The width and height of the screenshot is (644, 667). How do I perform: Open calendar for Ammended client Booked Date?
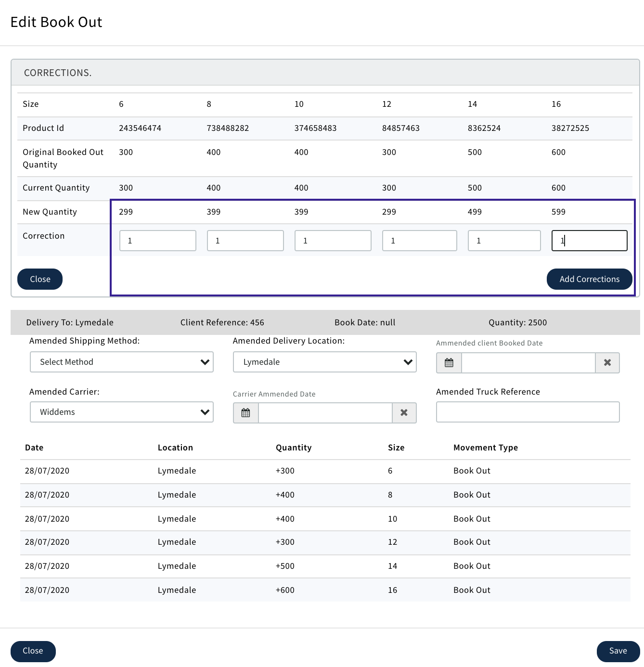(x=449, y=363)
